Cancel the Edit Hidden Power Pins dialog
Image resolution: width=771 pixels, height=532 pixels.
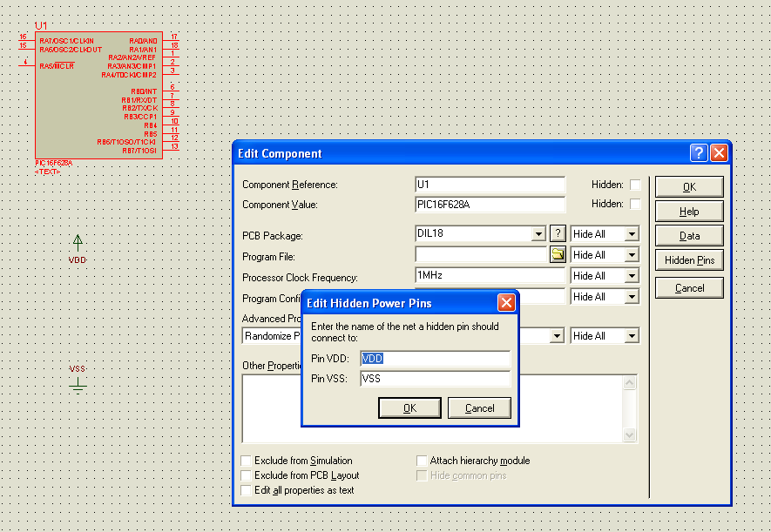(x=479, y=408)
